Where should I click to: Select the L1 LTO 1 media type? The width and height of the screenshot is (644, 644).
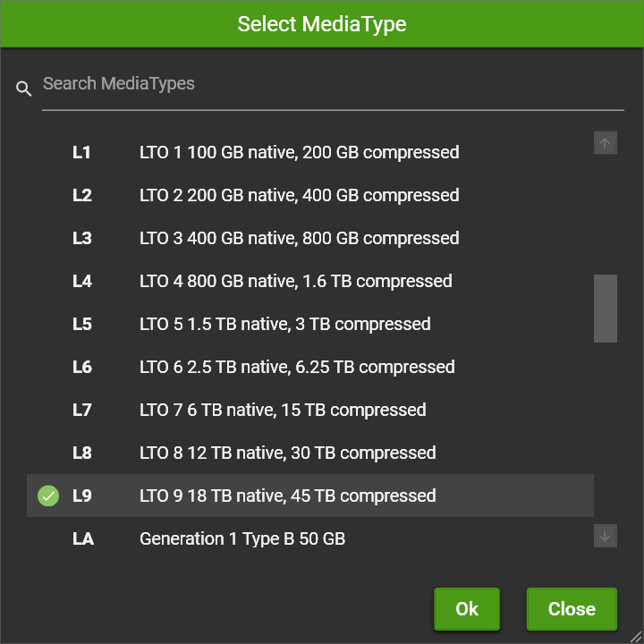pos(310,152)
